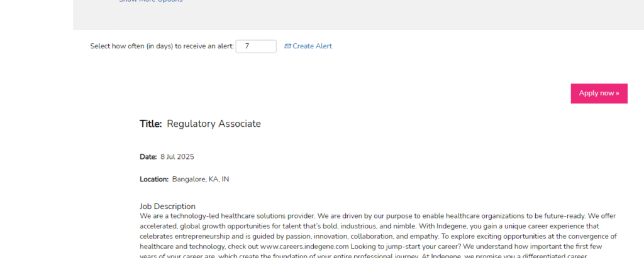Screen dimensions: 644x258
Task: Click the Bangalore, KA, IN location text
Action: [x=201, y=180]
